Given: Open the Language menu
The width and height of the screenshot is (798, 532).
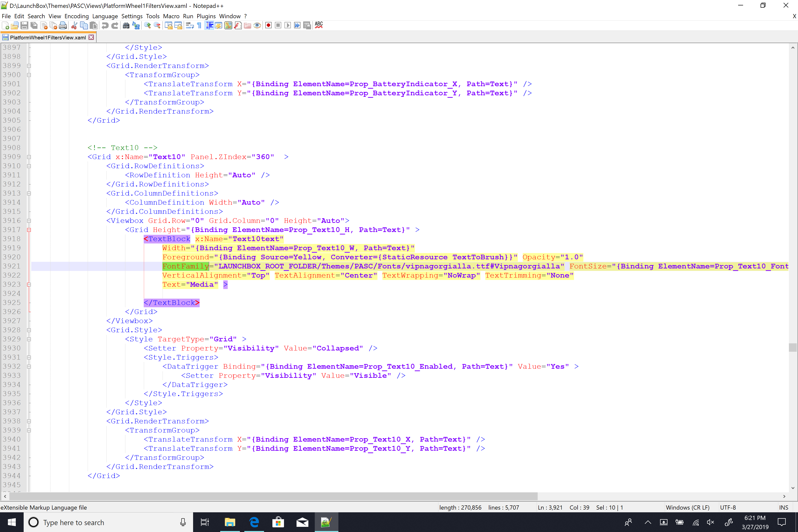Looking at the screenshot, I should point(105,16).
